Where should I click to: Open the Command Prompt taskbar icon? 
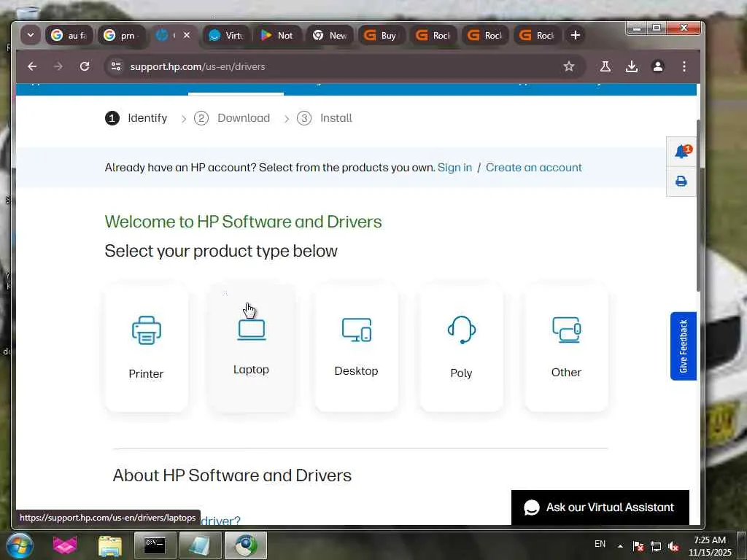pyautogui.click(x=155, y=545)
